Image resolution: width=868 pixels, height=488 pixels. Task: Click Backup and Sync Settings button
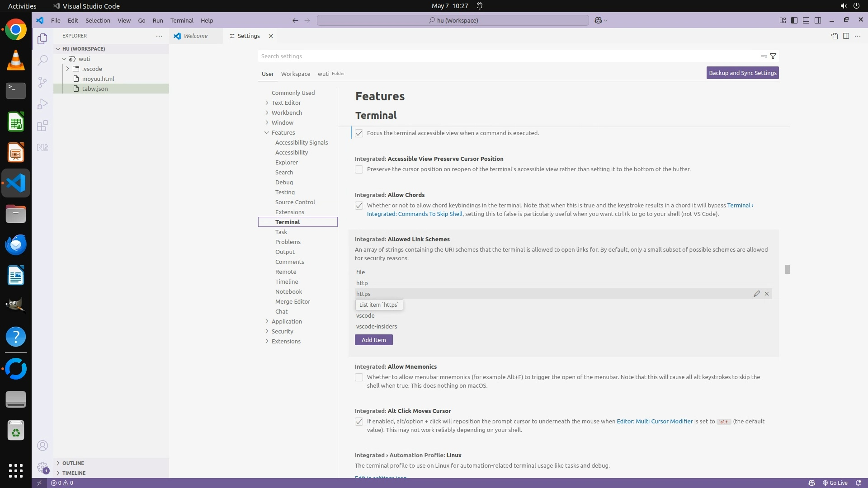[x=742, y=73]
